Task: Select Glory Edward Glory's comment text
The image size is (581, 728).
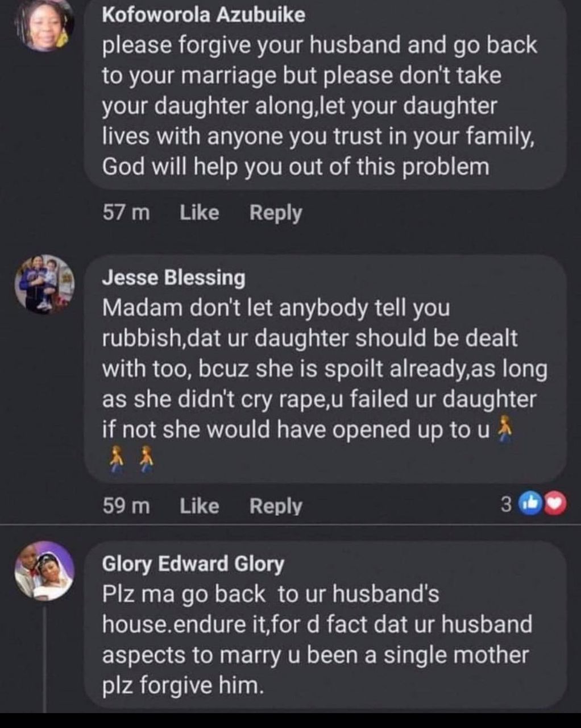Action: (x=316, y=640)
